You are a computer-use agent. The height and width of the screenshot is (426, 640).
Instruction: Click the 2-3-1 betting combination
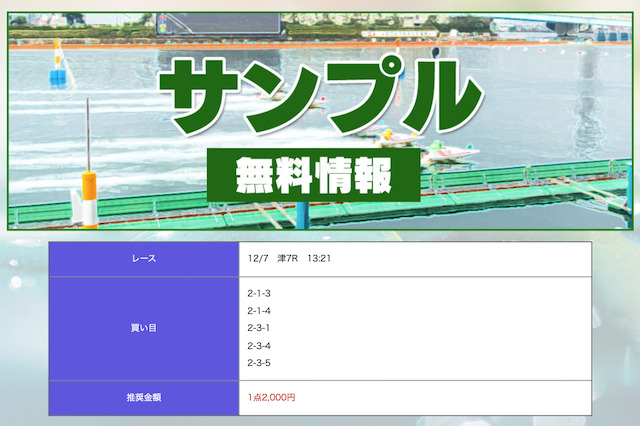[x=259, y=328]
